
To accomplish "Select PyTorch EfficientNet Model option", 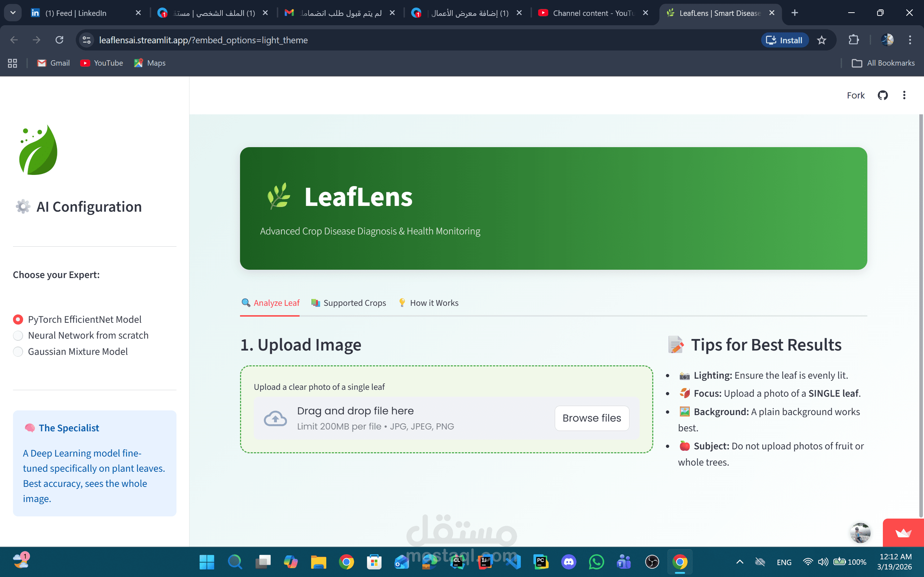I will tap(18, 320).
